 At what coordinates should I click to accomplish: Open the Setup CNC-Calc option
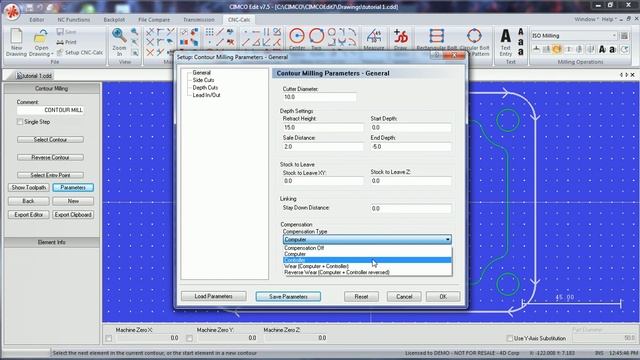pyautogui.click(x=80, y=53)
